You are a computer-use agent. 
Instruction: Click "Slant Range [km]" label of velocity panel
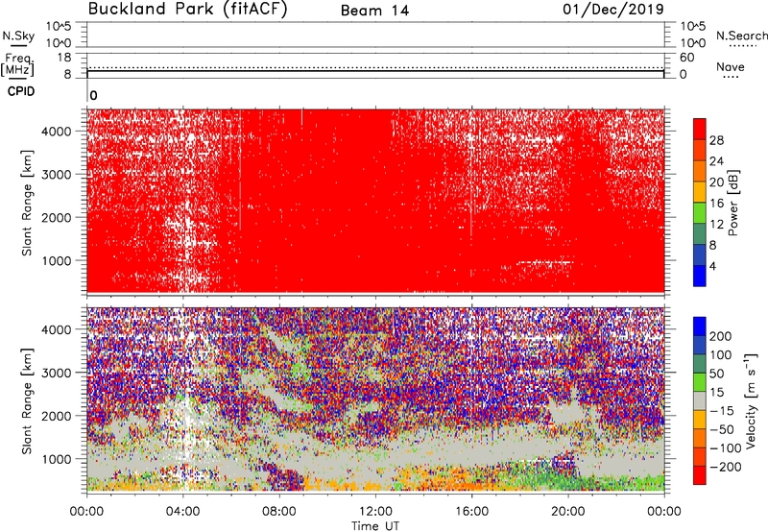[27, 400]
